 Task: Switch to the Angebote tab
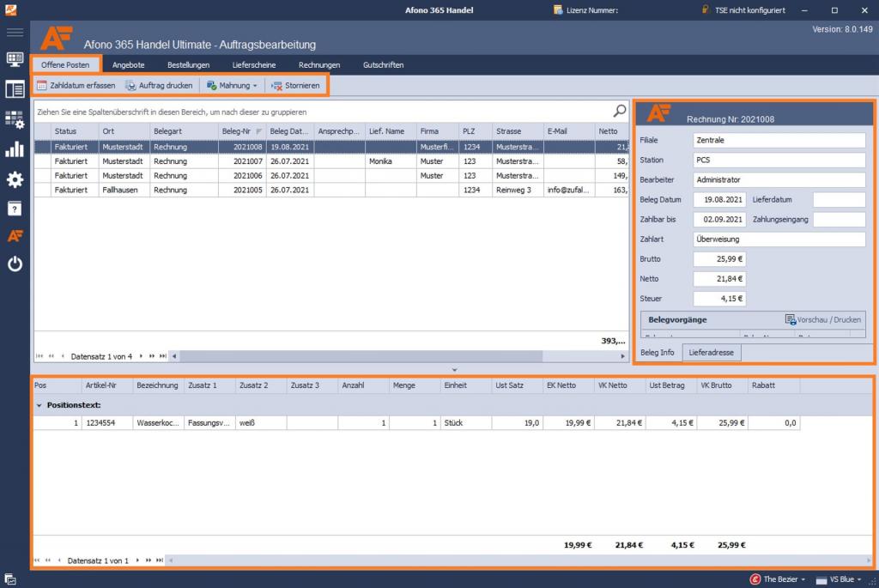129,65
